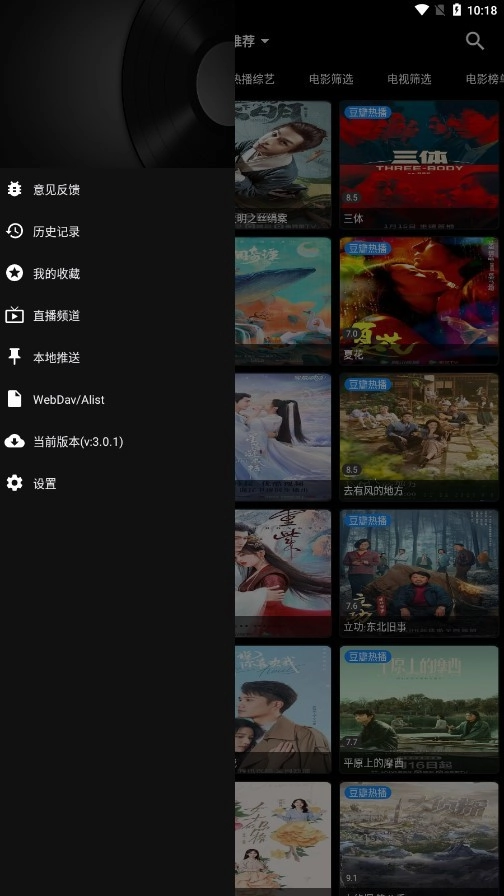The height and width of the screenshot is (896, 504).
Task: Select the 热播综艺 tab
Action: point(254,79)
